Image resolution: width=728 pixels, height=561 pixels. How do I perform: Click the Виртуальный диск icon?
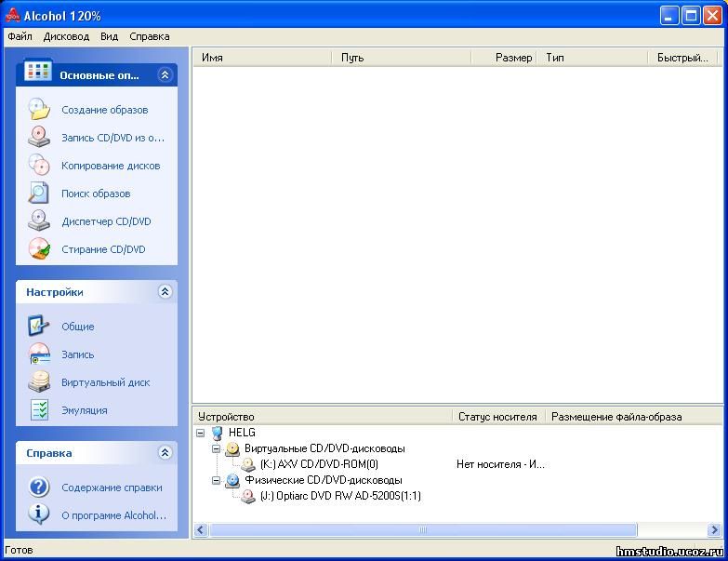(39, 381)
